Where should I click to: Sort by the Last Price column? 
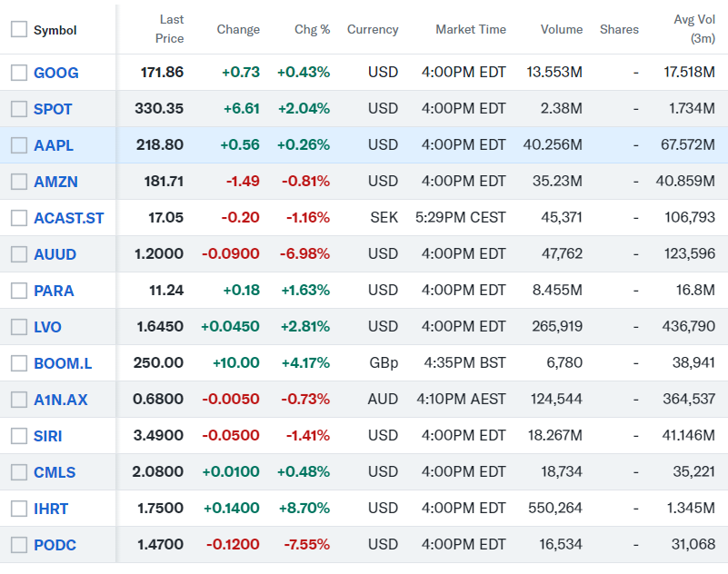pyautogui.click(x=170, y=29)
